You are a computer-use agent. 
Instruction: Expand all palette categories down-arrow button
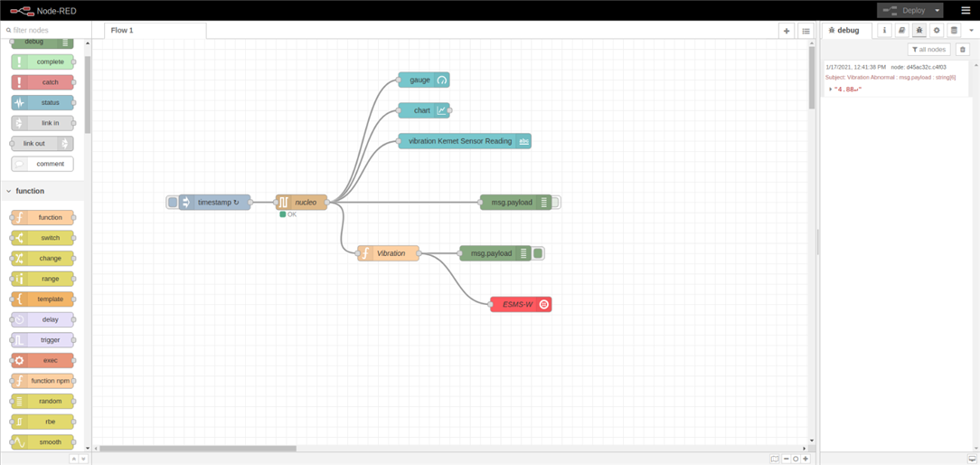tap(84, 459)
